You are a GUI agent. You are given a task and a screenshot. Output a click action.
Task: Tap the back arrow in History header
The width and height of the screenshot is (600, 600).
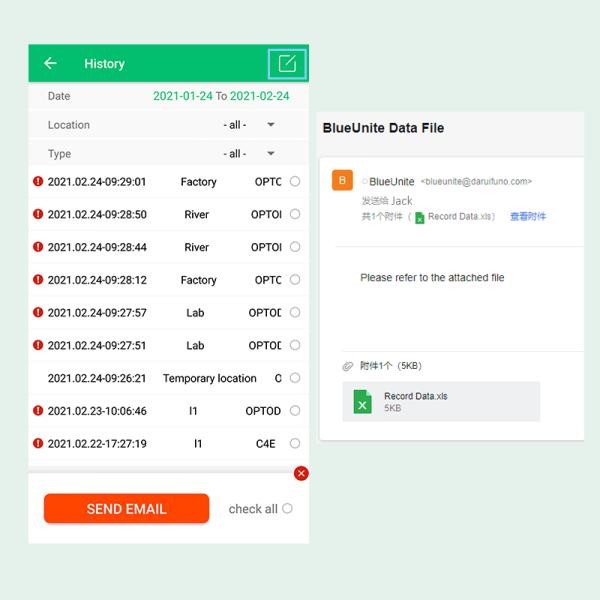pos(50,64)
